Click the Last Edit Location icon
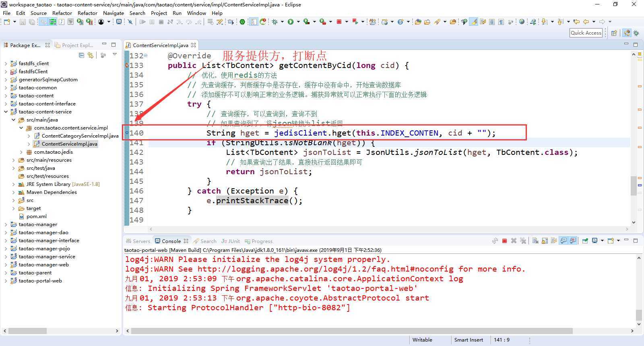The image size is (644, 346). tap(576, 22)
